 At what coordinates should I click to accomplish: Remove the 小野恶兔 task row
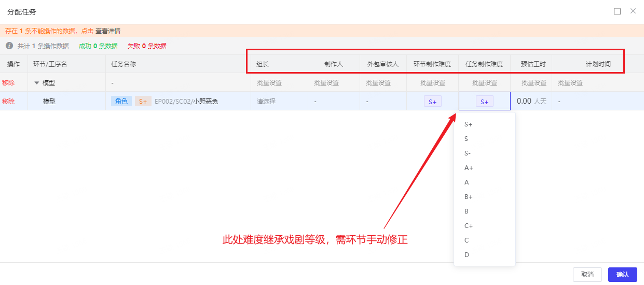(x=8, y=102)
